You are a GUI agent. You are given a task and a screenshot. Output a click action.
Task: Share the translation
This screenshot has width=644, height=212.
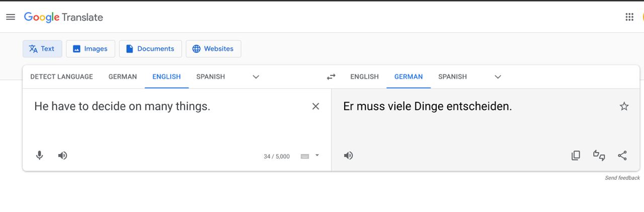click(x=622, y=156)
